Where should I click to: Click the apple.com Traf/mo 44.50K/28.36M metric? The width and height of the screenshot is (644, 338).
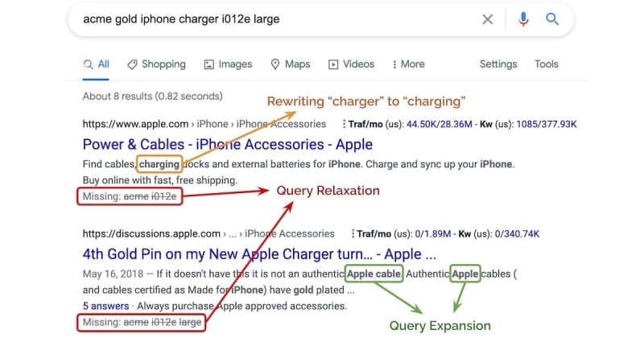pyautogui.click(x=439, y=124)
